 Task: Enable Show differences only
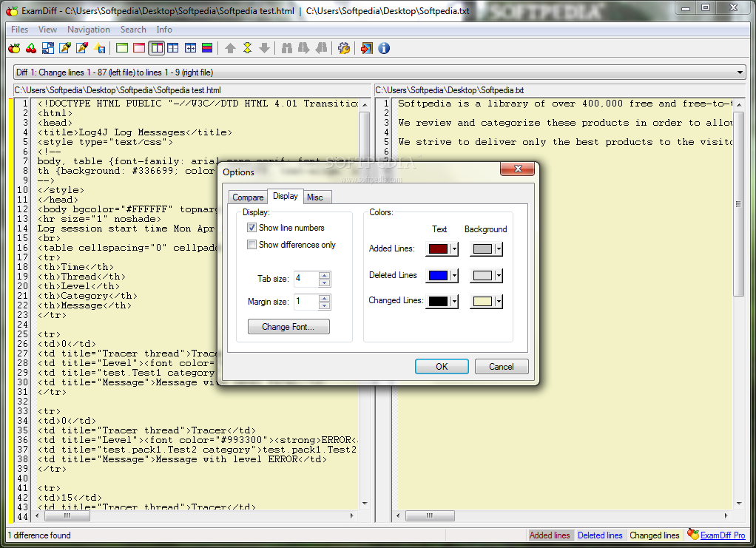point(252,244)
